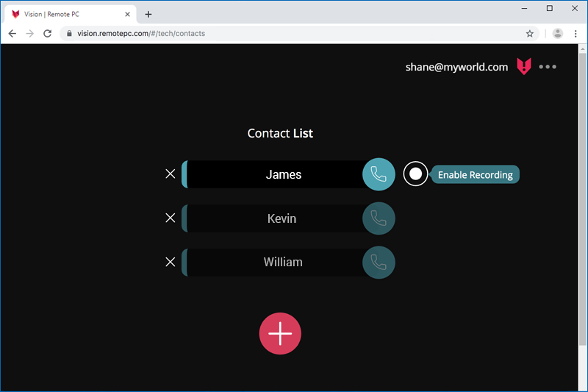The width and height of the screenshot is (588, 392).
Task: Go forward in browser history
Action: (30, 33)
